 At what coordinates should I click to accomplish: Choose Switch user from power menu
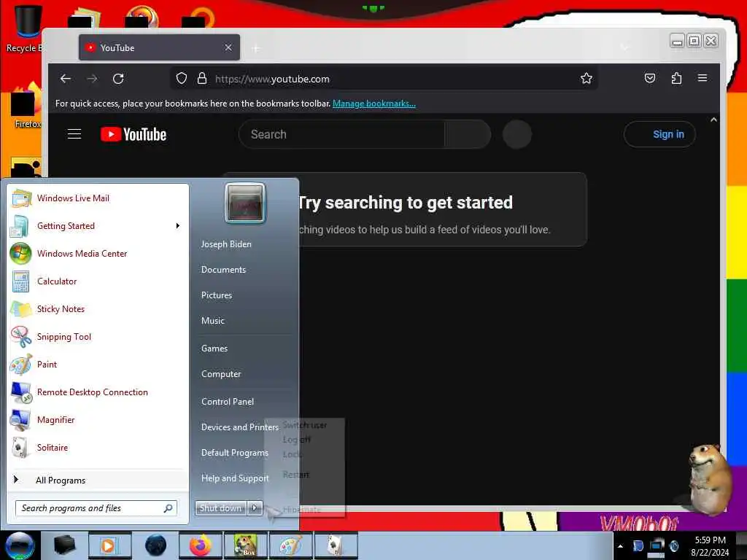pyautogui.click(x=305, y=425)
